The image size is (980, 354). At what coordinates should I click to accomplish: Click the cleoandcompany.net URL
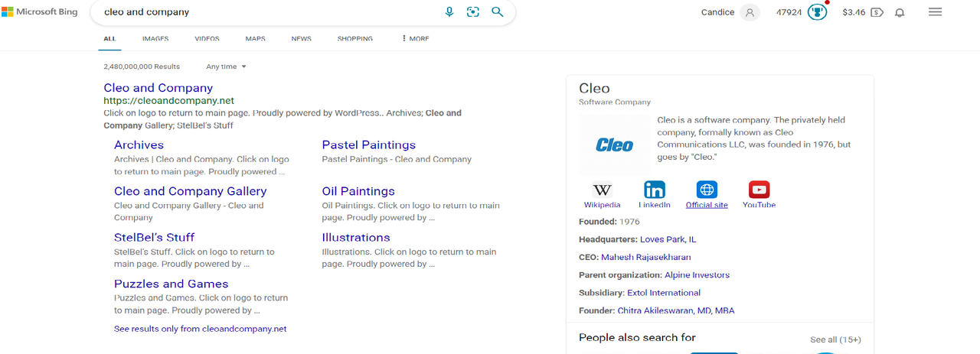(x=168, y=100)
